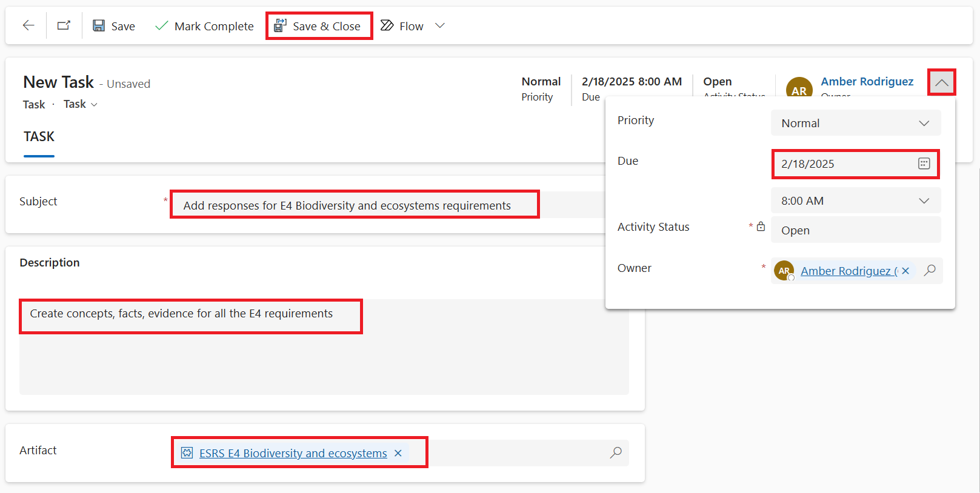Click the Due date field 2/18/2025
980x493 pixels.
coord(855,164)
